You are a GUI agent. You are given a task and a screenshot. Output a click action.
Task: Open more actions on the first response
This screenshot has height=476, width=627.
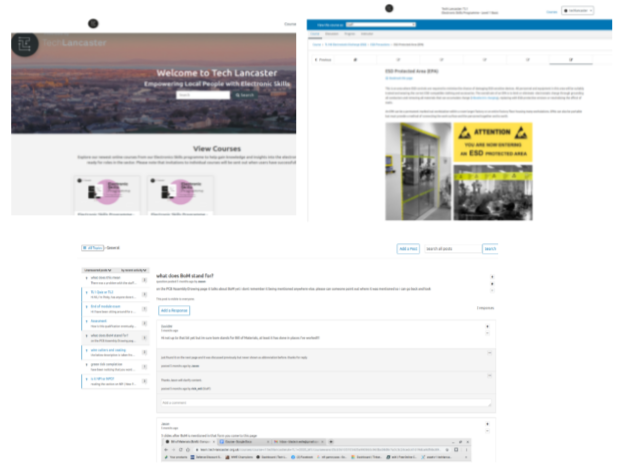[x=487, y=333]
